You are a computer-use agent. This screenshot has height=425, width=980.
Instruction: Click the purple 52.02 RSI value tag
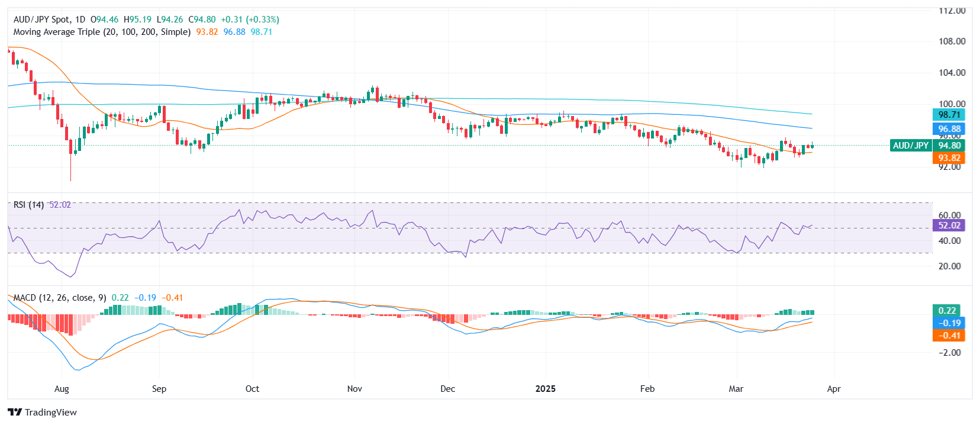coord(949,226)
